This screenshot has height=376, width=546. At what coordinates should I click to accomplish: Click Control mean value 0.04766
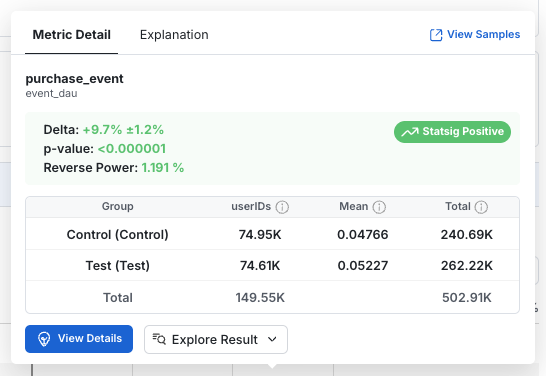(362, 235)
